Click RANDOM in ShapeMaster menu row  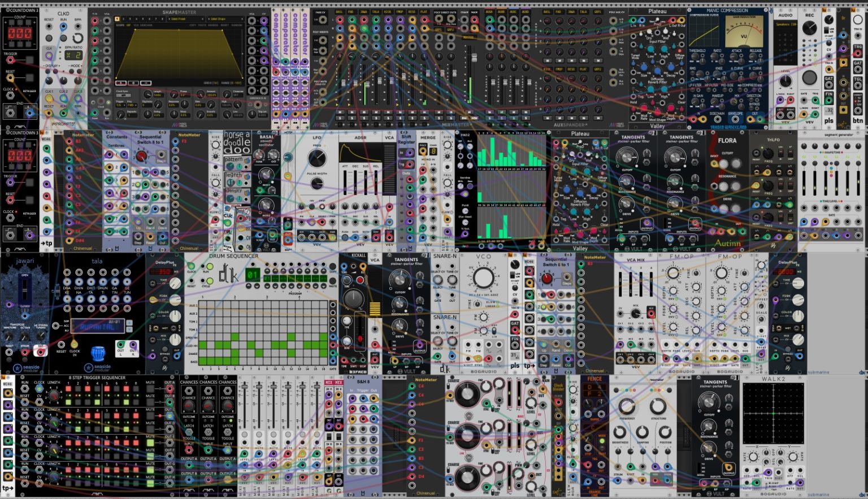[237, 25]
